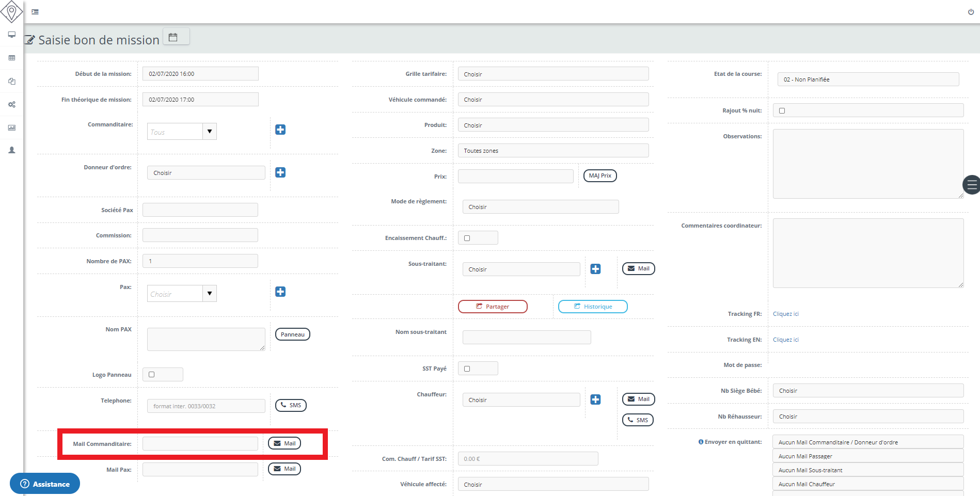The image size is (980, 496).
Task: Select Aucun Mail Chauffeur option
Action: [x=867, y=484]
